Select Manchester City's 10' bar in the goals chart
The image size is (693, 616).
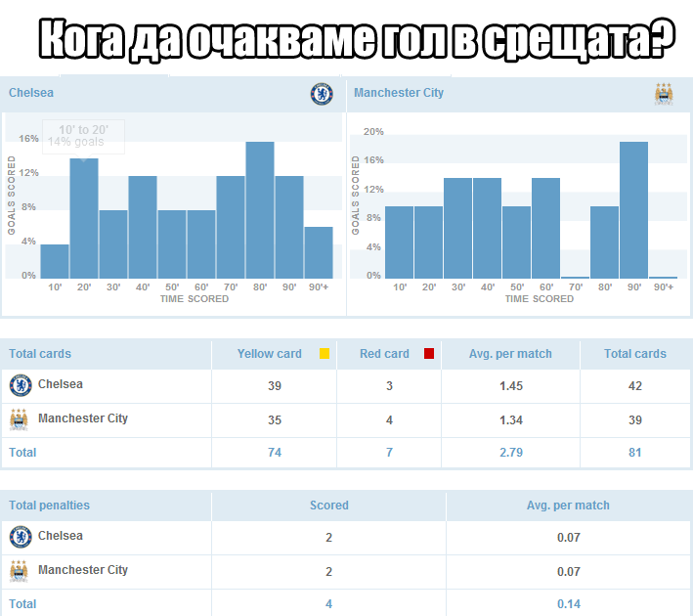coord(399,242)
